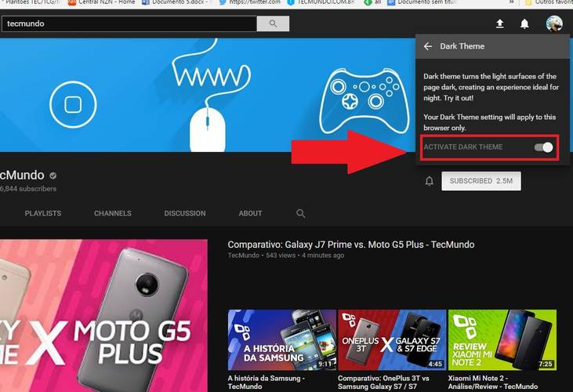Open the notifications bell in top bar
The height and width of the screenshot is (392, 573).
click(x=524, y=24)
